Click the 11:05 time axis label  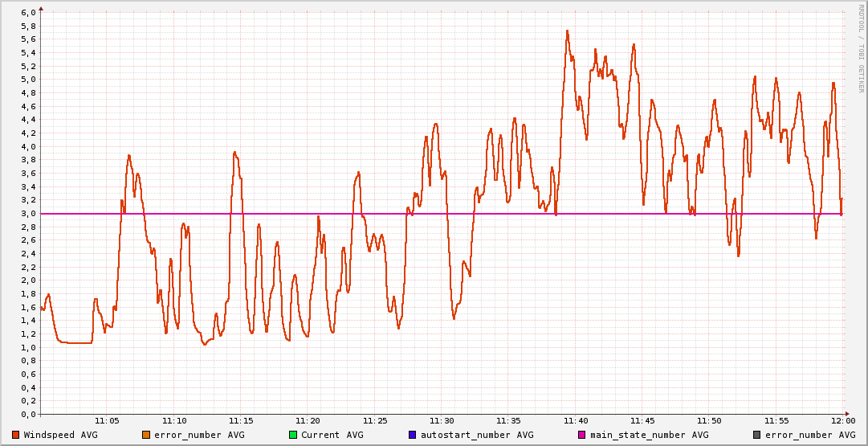tap(108, 421)
